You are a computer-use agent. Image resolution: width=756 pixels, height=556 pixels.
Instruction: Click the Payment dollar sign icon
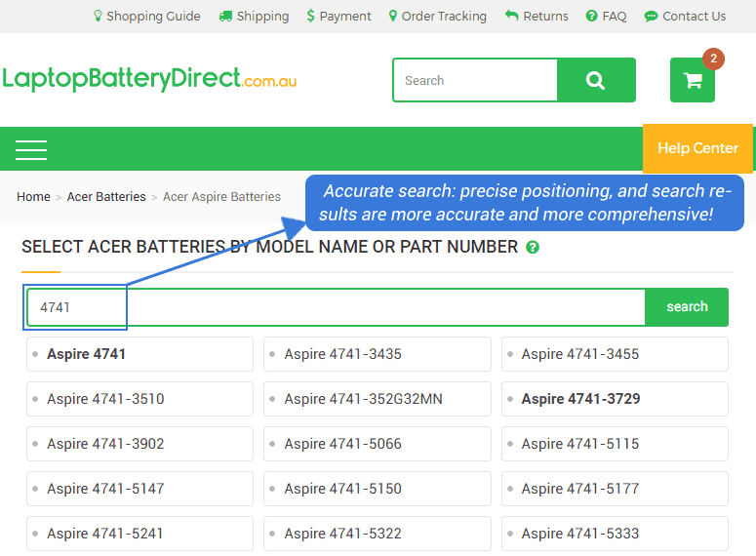pos(310,16)
